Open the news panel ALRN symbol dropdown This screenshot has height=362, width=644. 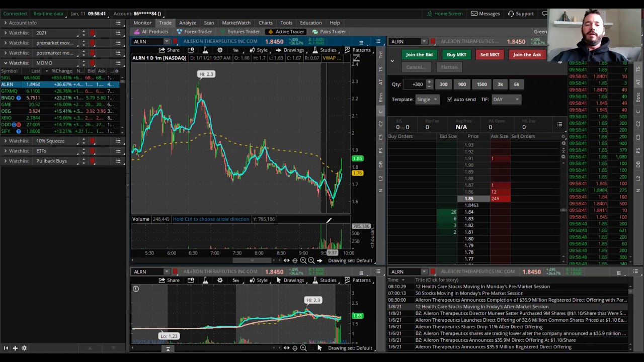[x=424, y=272]
